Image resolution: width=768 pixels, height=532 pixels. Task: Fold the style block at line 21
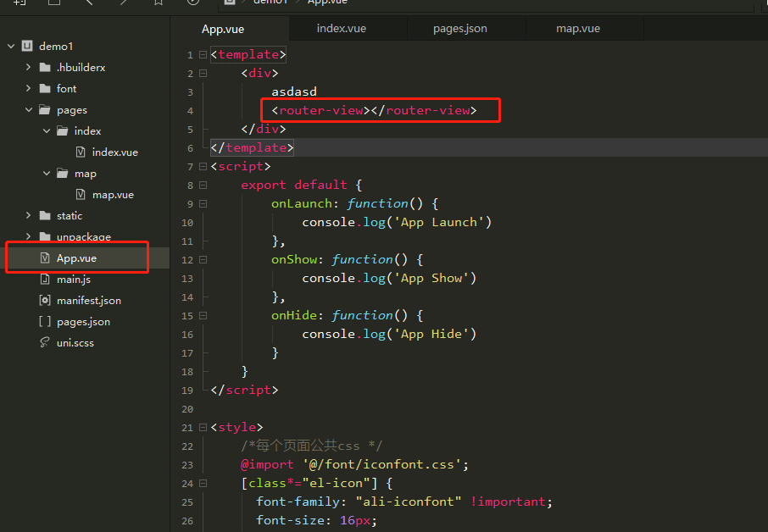click(x=203, y=428)
